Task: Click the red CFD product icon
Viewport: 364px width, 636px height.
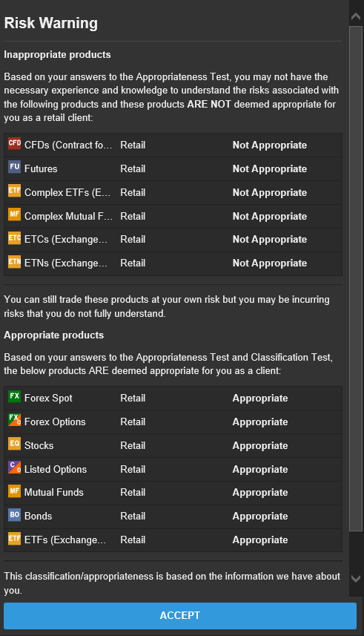Action: (x=15, y=143)
